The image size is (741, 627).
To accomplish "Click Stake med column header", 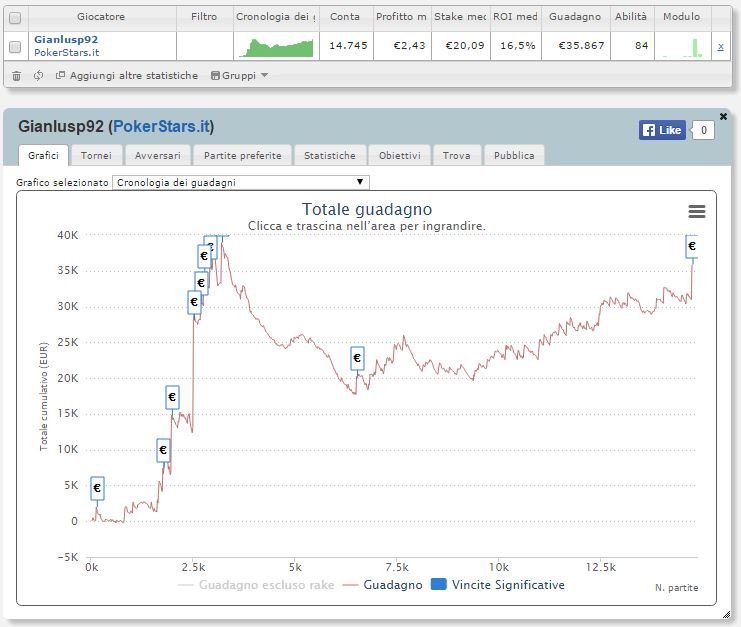I will 460,17.
